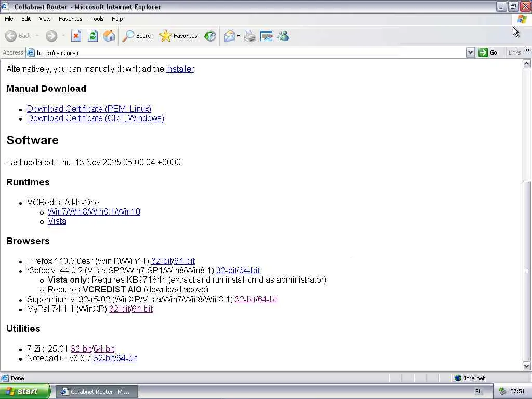This screenshot has width=532, height=399.
Task: Open the Favorites pane with star icon
Action: [178, 36]
